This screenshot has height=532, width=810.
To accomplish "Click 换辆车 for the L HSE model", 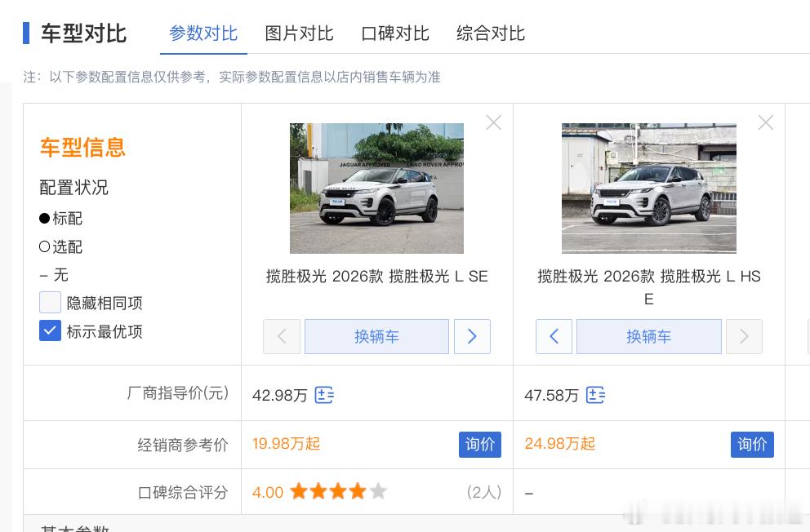I will pyautogui.click(x=649, y=336).
